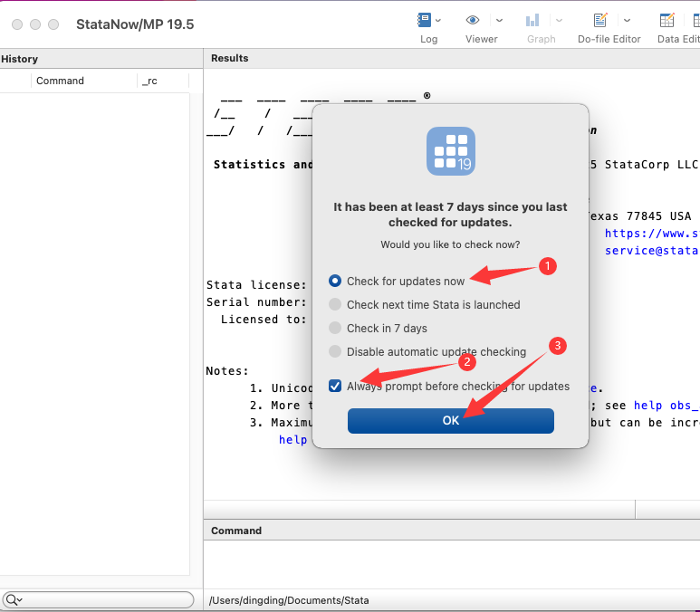Focus the History search field
Viewport: 700px width, 612px height.
click(98, 599)
